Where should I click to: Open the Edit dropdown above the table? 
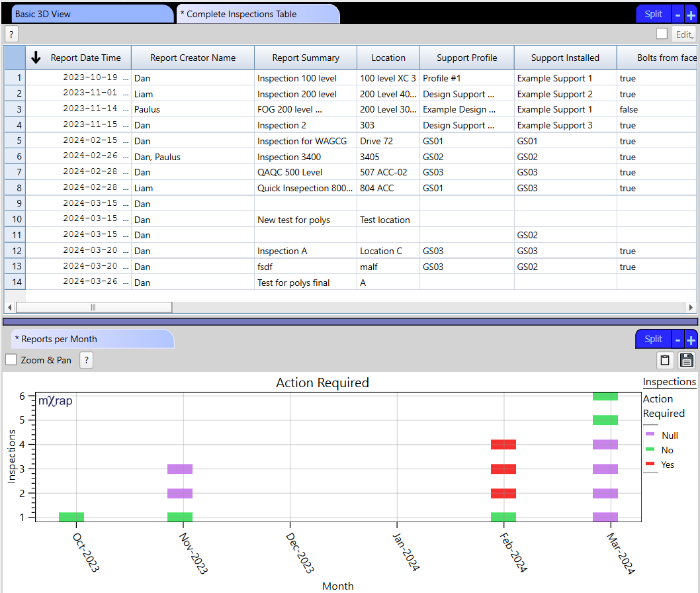pos(683,34)
